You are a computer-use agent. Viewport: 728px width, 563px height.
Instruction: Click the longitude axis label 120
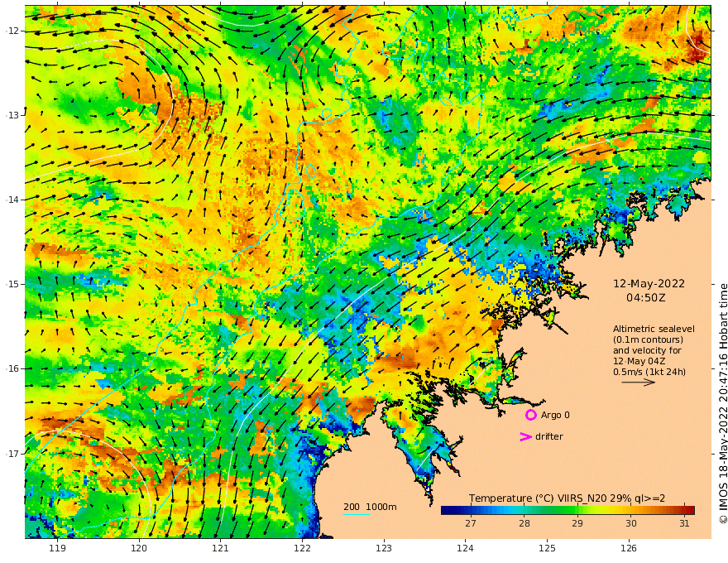139,548
